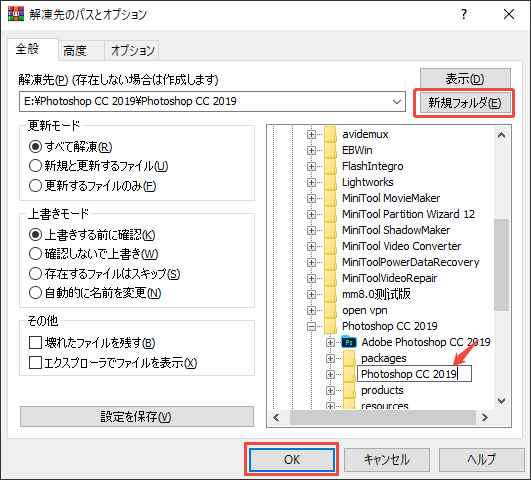
Task: Click the folder tree scroll-down arrow
Action: point(501,401)
